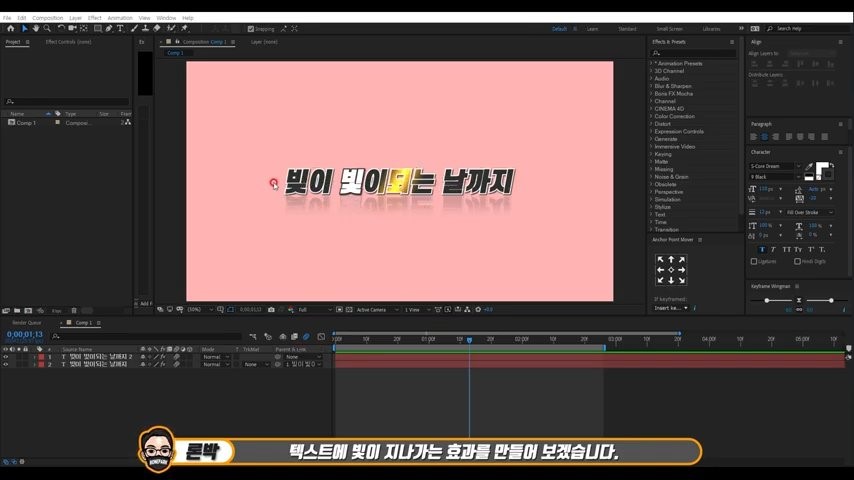Select the Brush tool
Image resolution: width=854 pixels, height=480 pixels.
[134, 28]
